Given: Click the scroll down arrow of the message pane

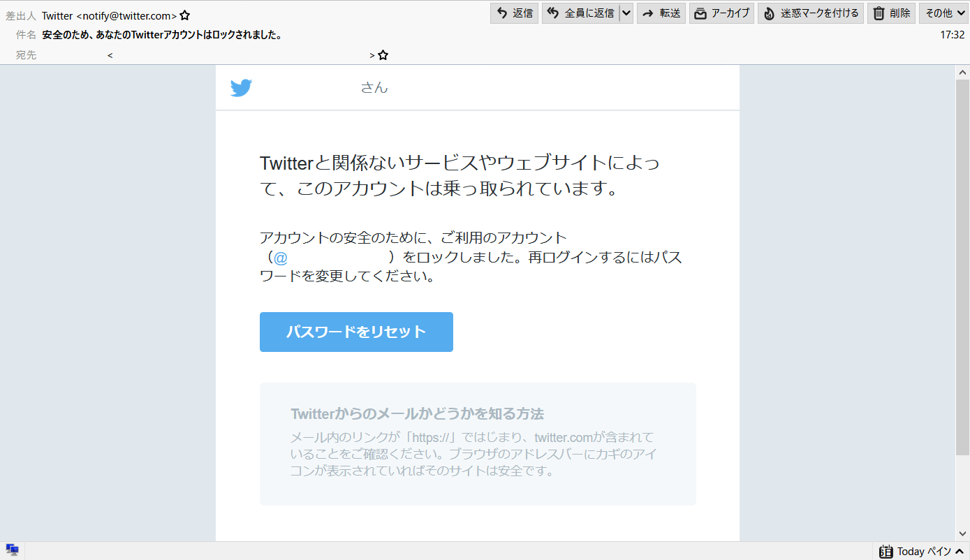Looking at the screenshot, I should [962, 533].
